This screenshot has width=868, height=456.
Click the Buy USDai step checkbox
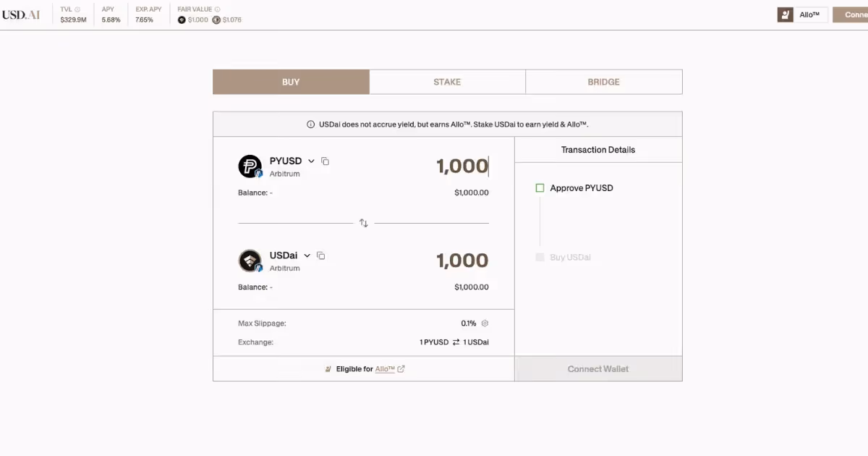click(x=540, y=257)
